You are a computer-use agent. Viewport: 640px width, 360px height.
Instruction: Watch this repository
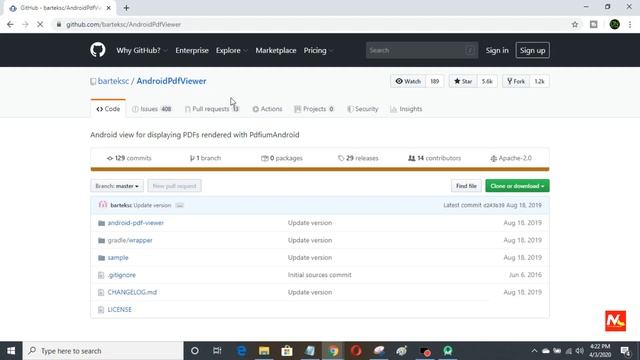pos(408,81)
